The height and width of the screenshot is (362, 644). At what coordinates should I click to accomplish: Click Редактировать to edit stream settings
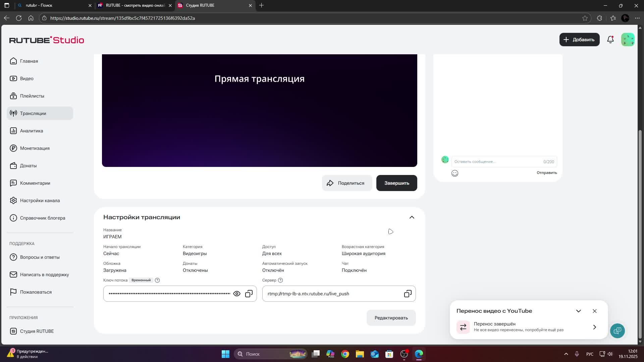click(391, 317)
